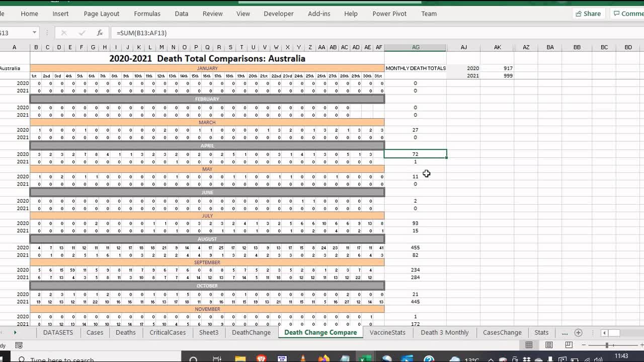Open the Power Pivot tab
This screenshot has height=362, width=644.
389,14
